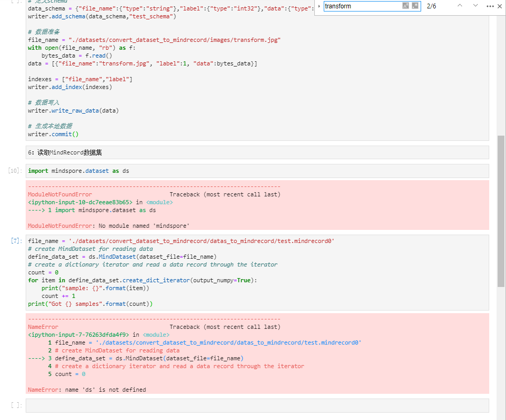The height and width of the screenshot is (420, 506).
Task: Toggle match case in find bar
Action: pyautogui.click(x=405, y=6)
